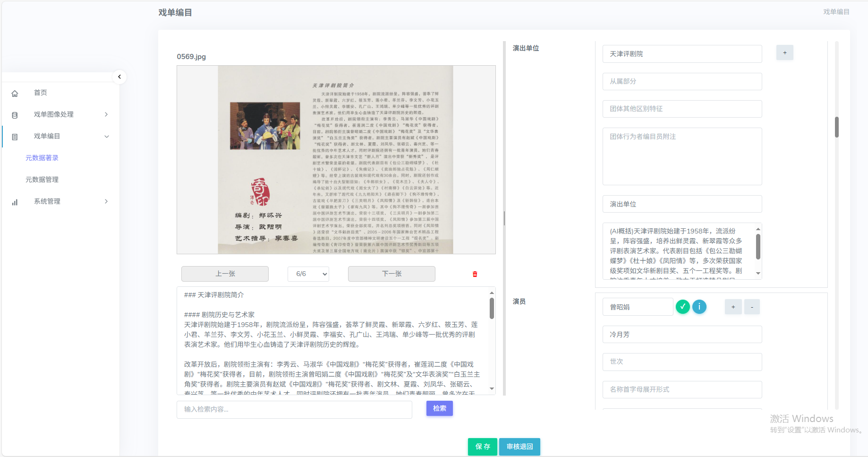Click the playbill scan image 0569.jpg
The width and height of the screenshot is (868, 457).
click(x=336, y=160)
